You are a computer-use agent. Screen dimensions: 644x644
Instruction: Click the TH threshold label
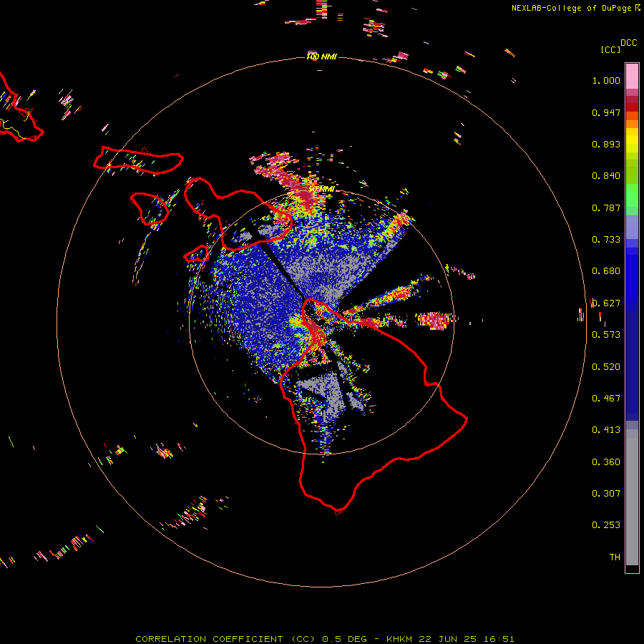click(615, 557)
